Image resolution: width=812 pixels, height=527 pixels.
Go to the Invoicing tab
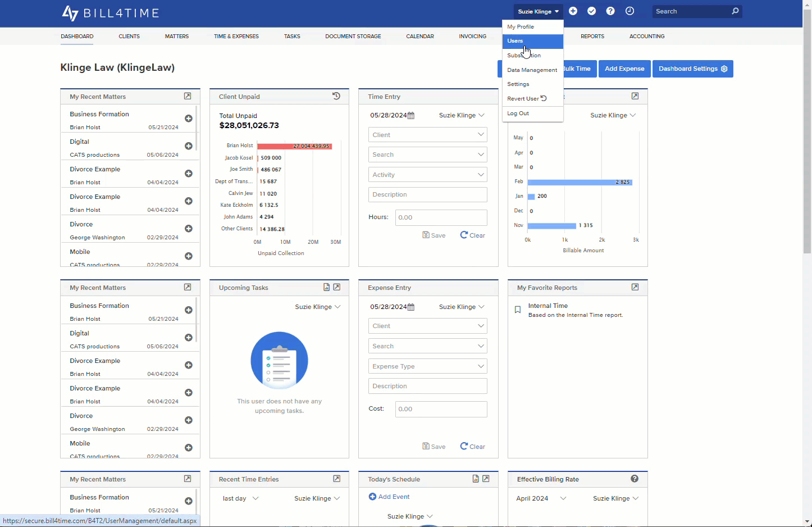(473, 37)
